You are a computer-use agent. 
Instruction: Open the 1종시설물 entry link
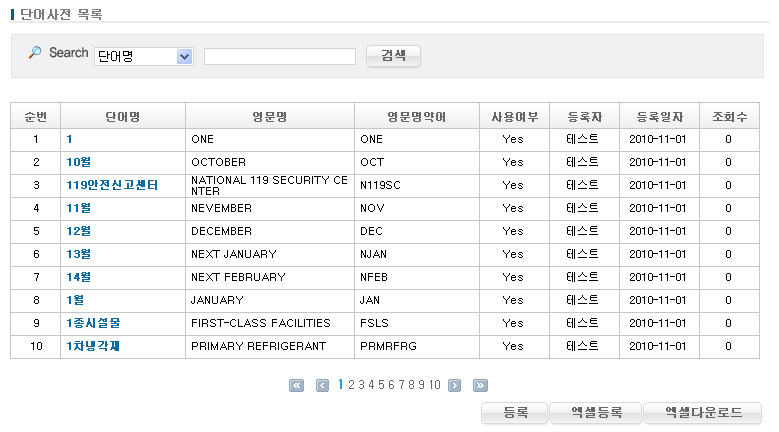(x=93, y=323)
